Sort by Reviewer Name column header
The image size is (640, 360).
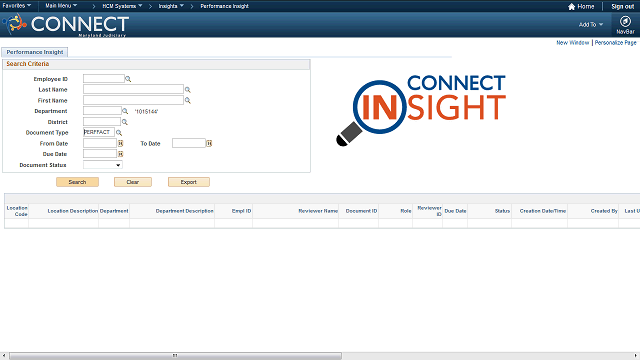(318, 211)
